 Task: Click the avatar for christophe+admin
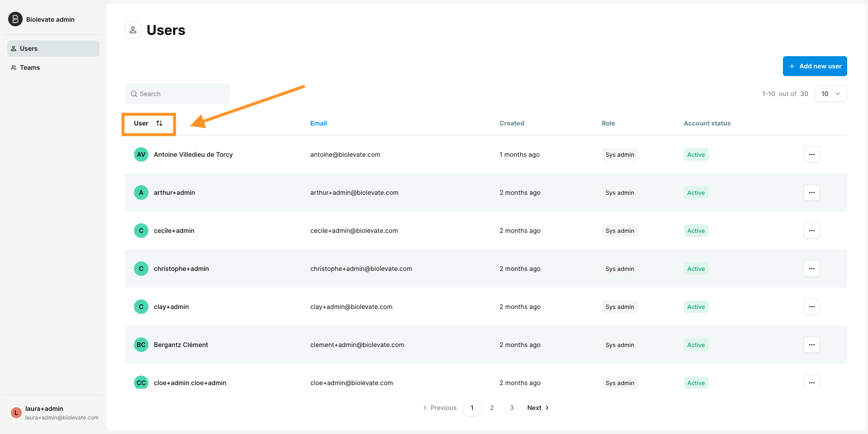(141, 269)
